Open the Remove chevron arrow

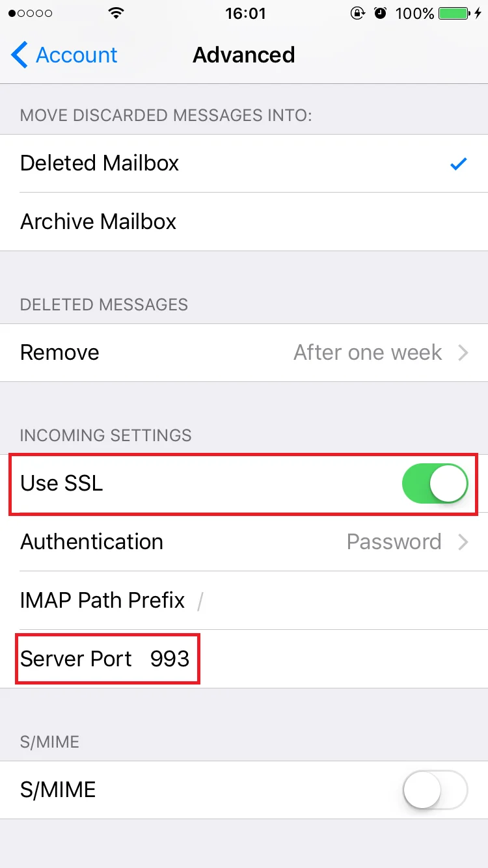(463, 353)
